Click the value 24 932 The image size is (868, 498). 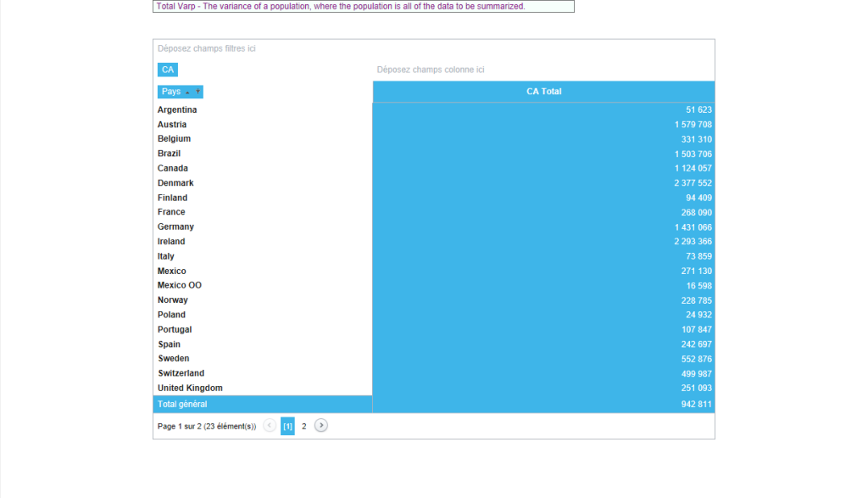pyautogui.click(x=698, y=315)
